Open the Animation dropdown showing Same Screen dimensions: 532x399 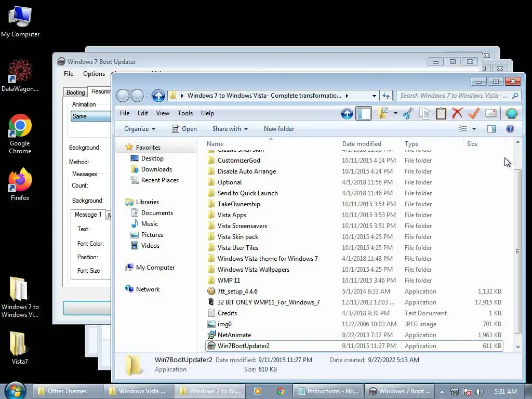coord(90,116)
